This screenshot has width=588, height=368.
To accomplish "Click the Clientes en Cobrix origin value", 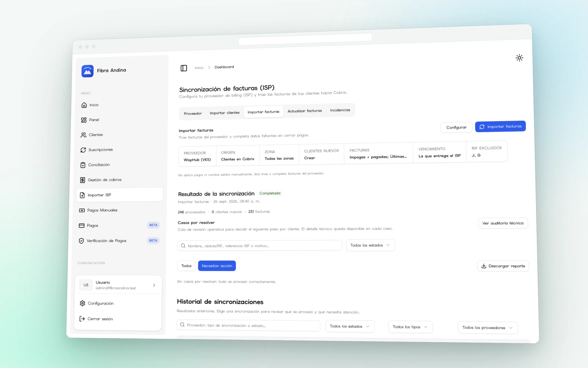I will click(x=238, y=159).
